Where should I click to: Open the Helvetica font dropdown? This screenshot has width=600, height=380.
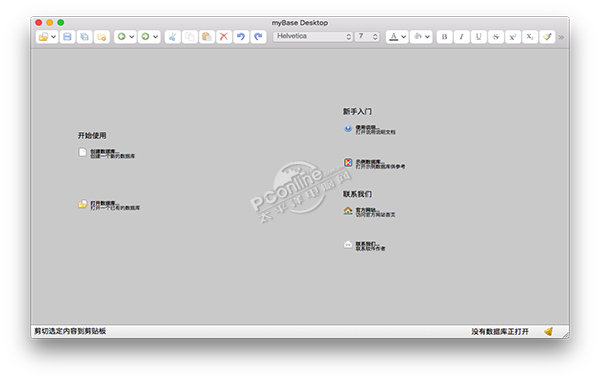click(x=313, y=36)
